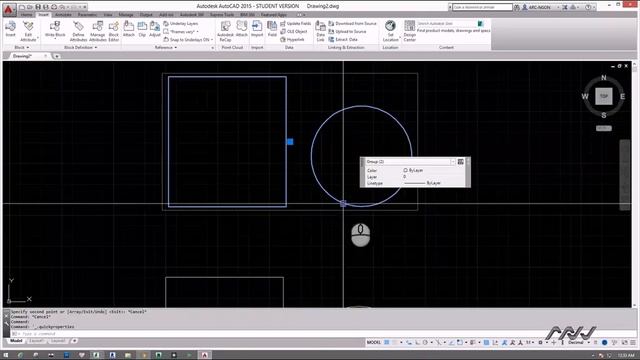Toggle Ortho mode in status bar

coord(417,342)
